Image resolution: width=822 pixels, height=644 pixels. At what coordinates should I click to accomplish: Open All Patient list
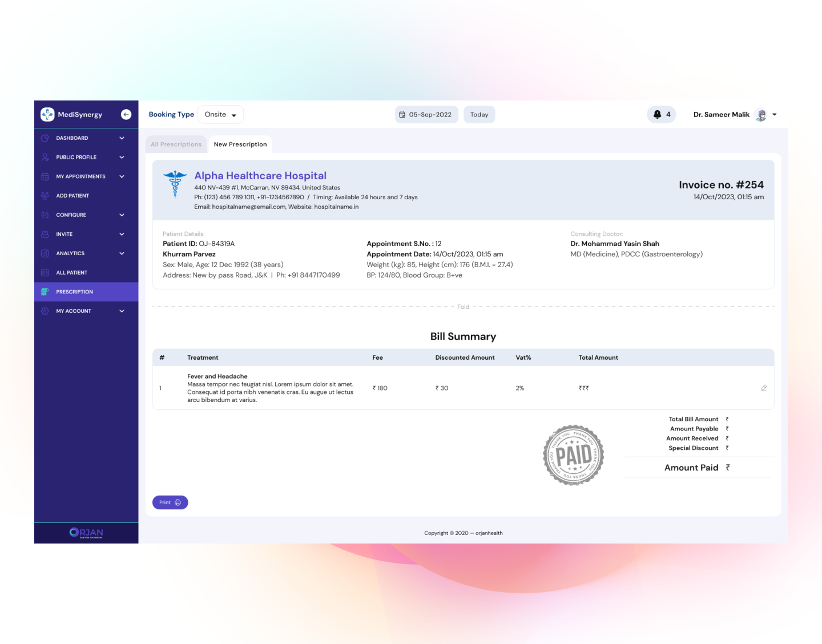pos(86,272)
